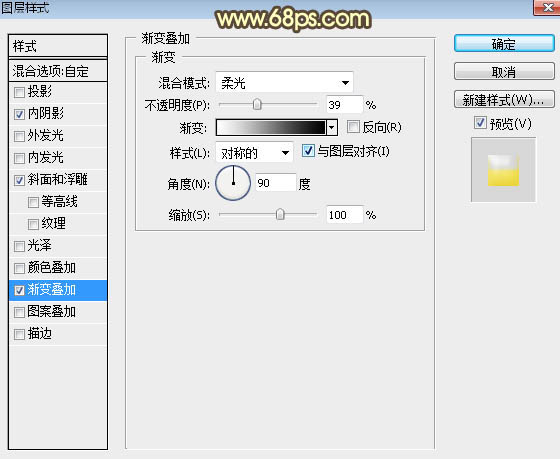560x459 pixels.
Task: Click the 缩放 slider handle
Action: [280, 214]
